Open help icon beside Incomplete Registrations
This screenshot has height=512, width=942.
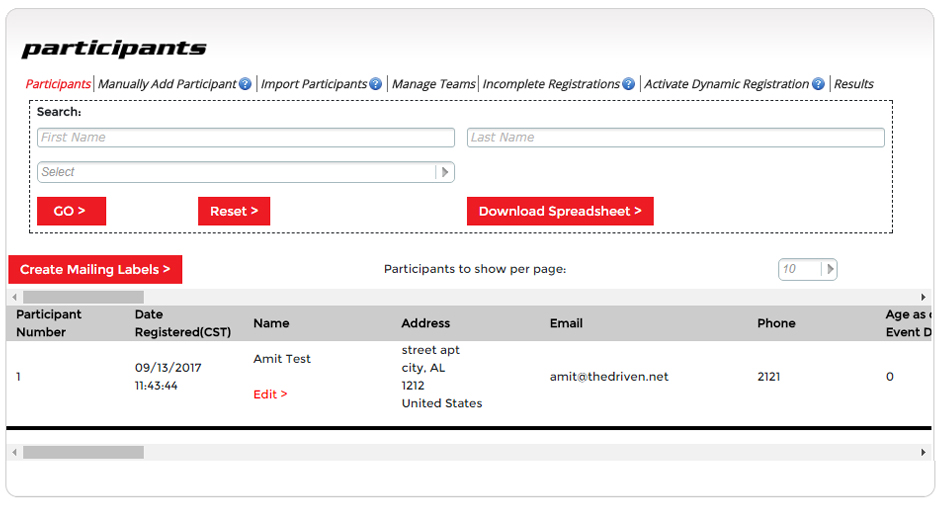(629, 85)
